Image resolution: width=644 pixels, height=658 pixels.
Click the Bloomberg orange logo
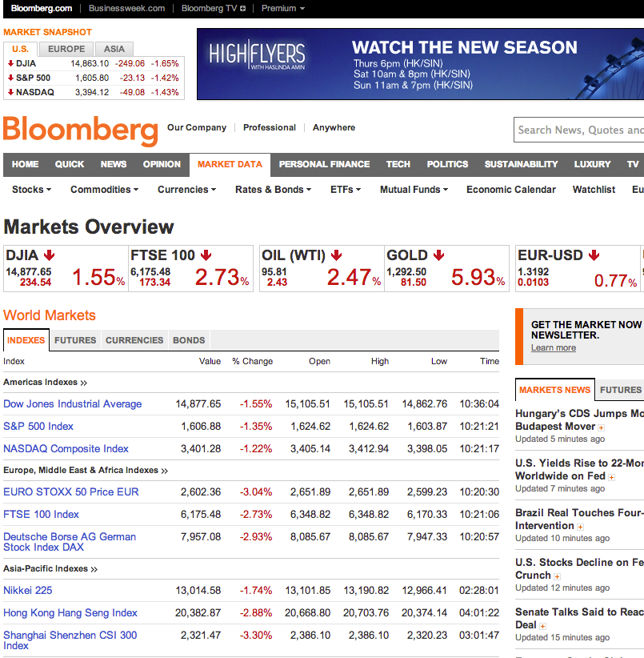[x=81, y=130]
